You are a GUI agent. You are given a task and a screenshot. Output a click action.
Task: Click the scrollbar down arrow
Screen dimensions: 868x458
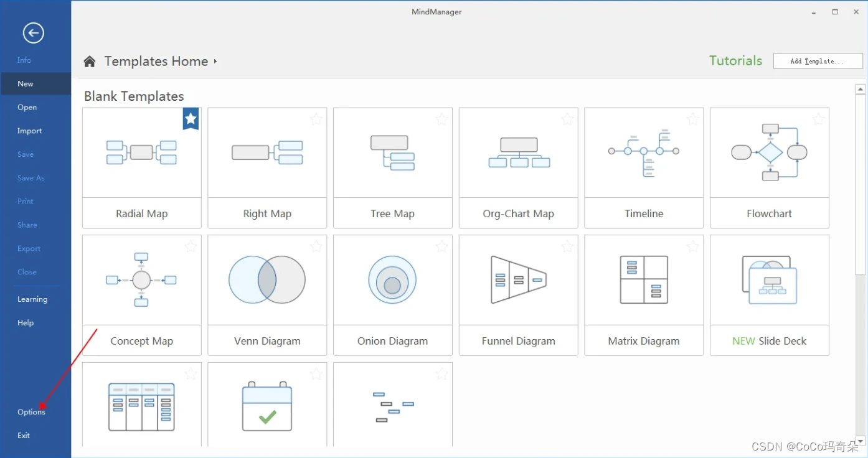point(861,441)
